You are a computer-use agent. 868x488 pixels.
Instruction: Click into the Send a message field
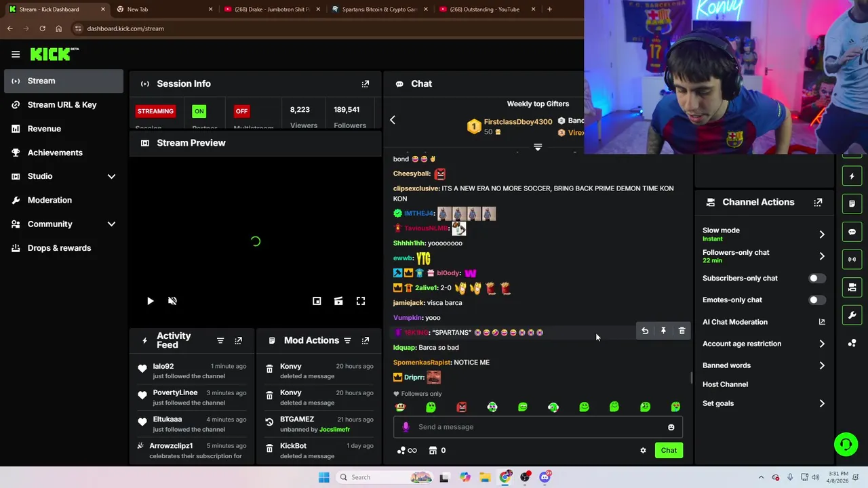click(x=538, y=427)
